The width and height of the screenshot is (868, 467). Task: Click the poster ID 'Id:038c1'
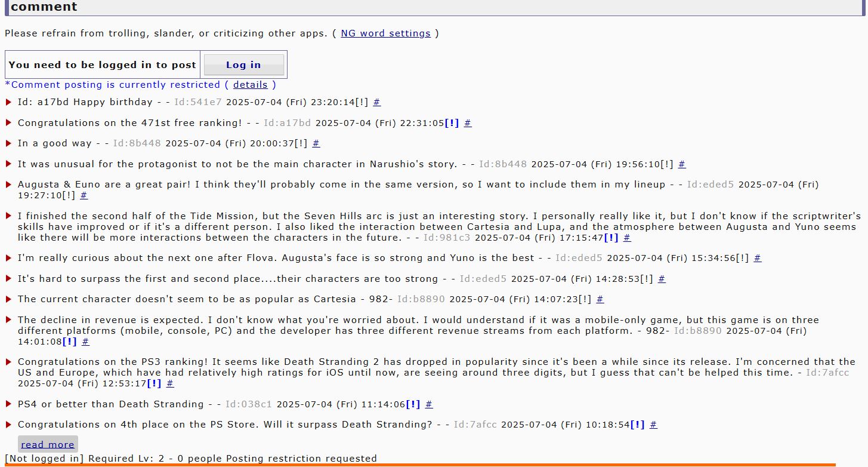[249, 404]
